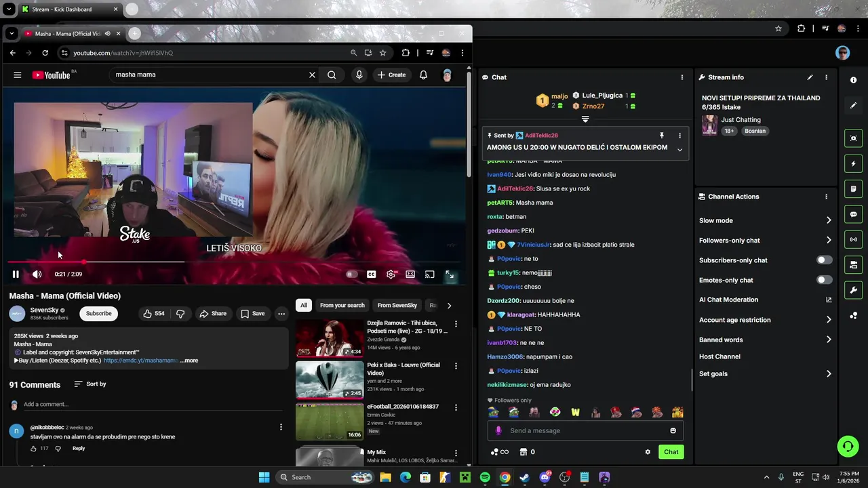Edit Stream info with pencil icon

pyautogui.click(x=810, y=77)
